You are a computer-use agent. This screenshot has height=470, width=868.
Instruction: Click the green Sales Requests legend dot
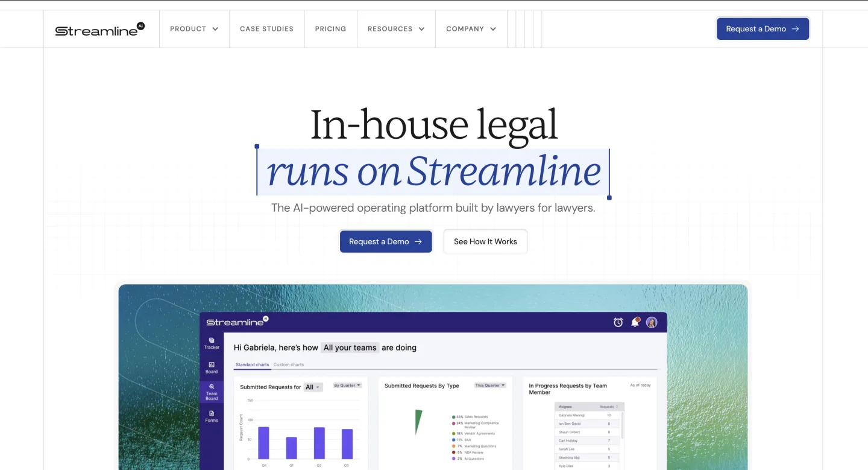(x=453, y=417)
